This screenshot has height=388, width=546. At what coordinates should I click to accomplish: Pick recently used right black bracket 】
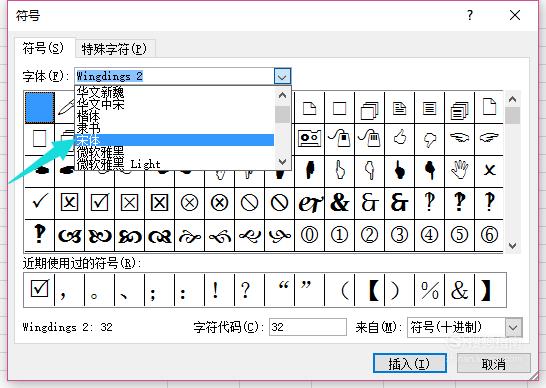[x=489, y=290]
